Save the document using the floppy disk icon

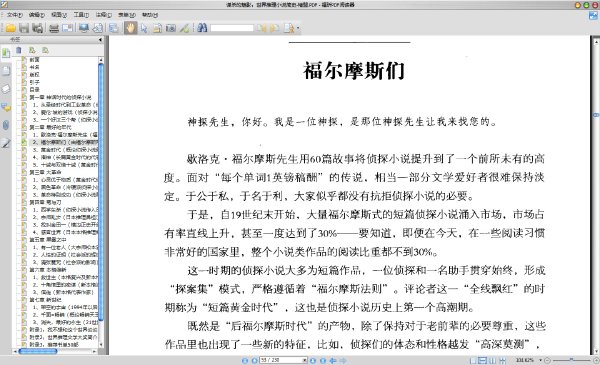[24, 28]
